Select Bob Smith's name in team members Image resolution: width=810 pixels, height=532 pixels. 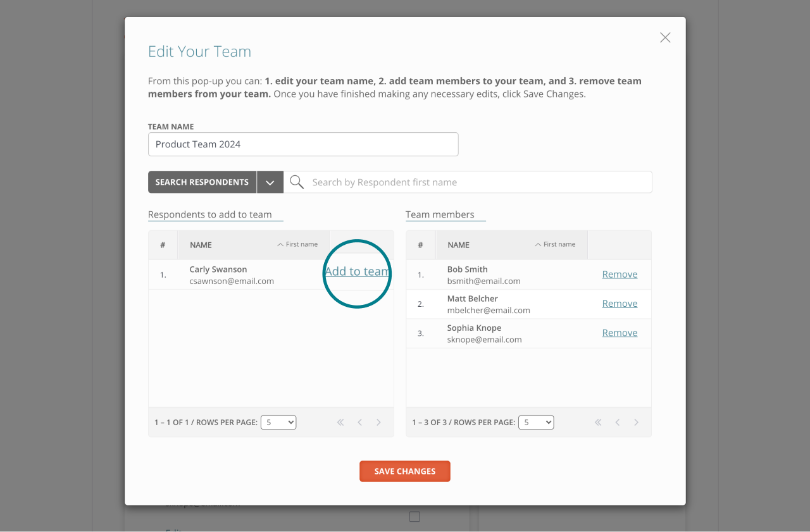pos(468,269)
